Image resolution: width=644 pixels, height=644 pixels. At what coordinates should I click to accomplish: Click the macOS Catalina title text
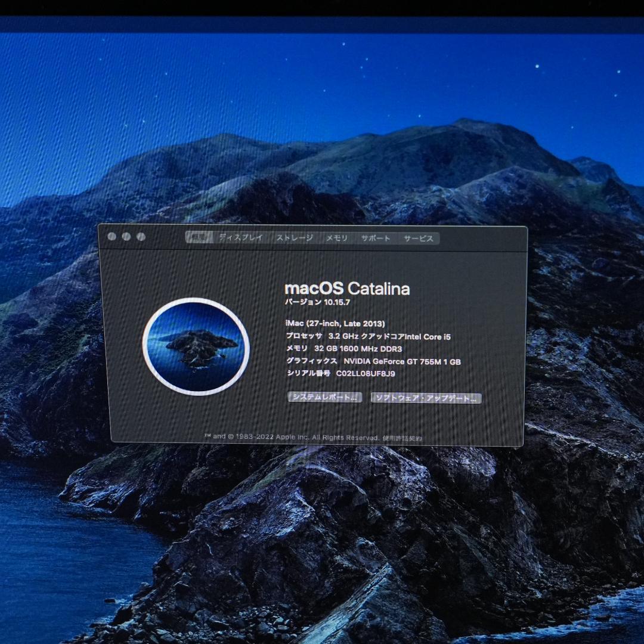(x=347, y=289)
